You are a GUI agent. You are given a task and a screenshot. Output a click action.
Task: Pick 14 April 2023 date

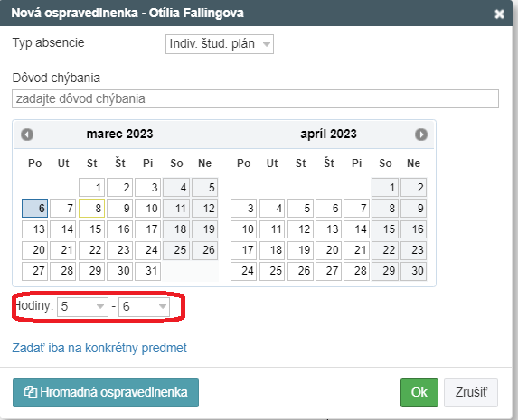(x=356, y=229)
